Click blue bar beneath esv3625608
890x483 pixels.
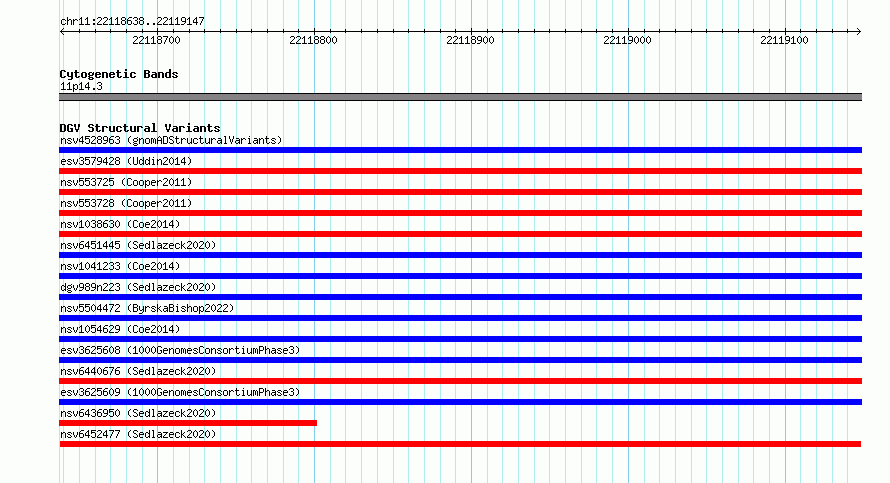[460, 360]
